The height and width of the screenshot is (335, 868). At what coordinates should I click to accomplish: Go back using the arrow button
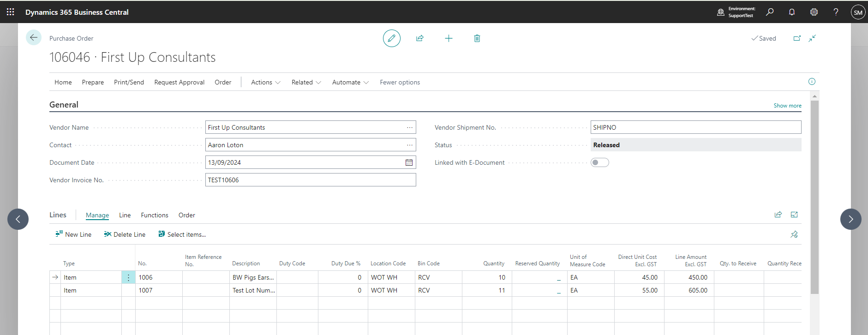(x=34, y=37)
